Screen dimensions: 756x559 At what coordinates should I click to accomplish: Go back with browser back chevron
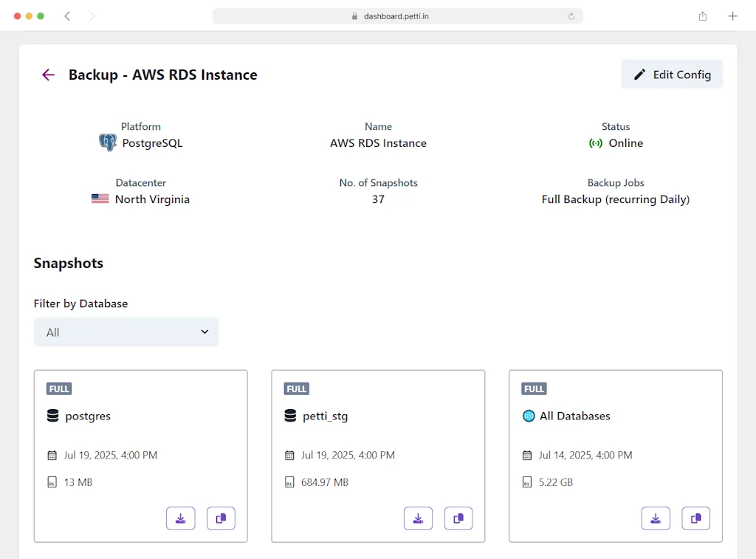coord(67,16)
